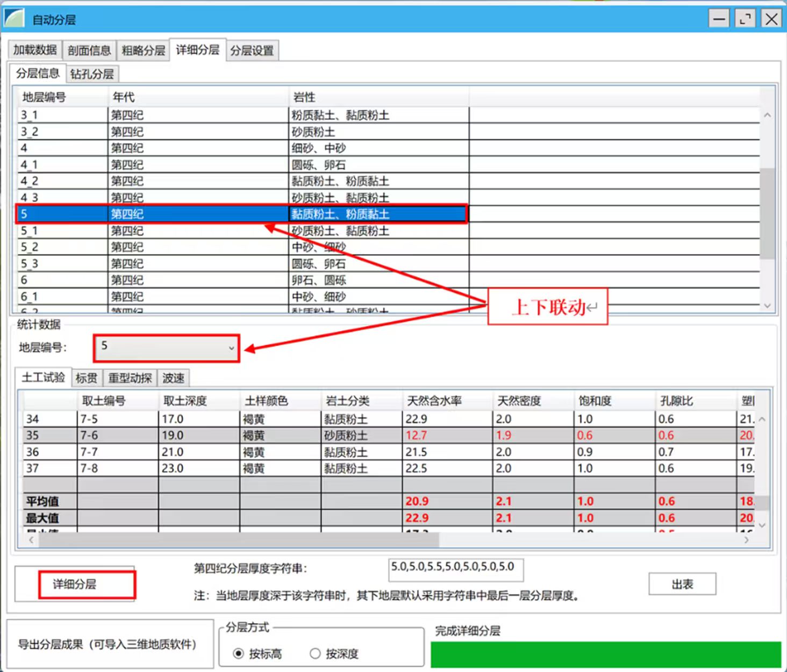Image resolution: width=787 pixels, height=672 pixels.
Task: Minimize the 自动分层 window
Action: click(x=718, y=19)
